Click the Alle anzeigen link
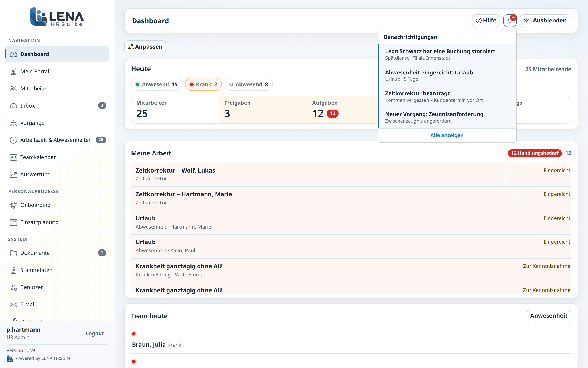The height and width of the screenshot is (368, 588). coord(447,135)
